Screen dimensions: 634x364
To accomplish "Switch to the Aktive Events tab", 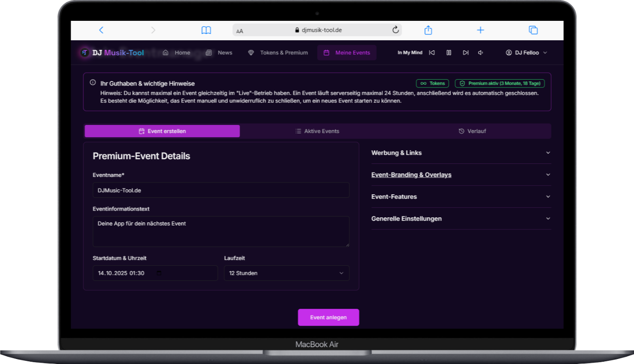I will point(317,131).
